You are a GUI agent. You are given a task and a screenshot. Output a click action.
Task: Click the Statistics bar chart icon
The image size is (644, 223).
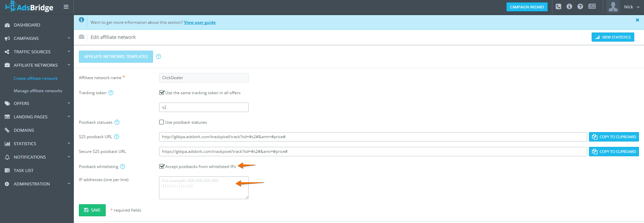click(x=7, y=144)
